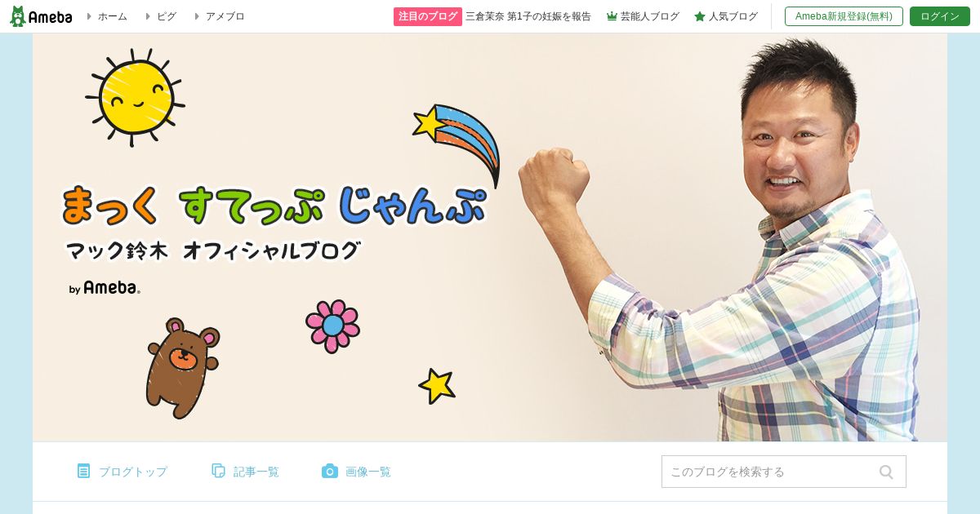Read the 三倉茉奈 pregnancy news link
This screenshot has height=514, width=980.
click(x=528, y=16)
